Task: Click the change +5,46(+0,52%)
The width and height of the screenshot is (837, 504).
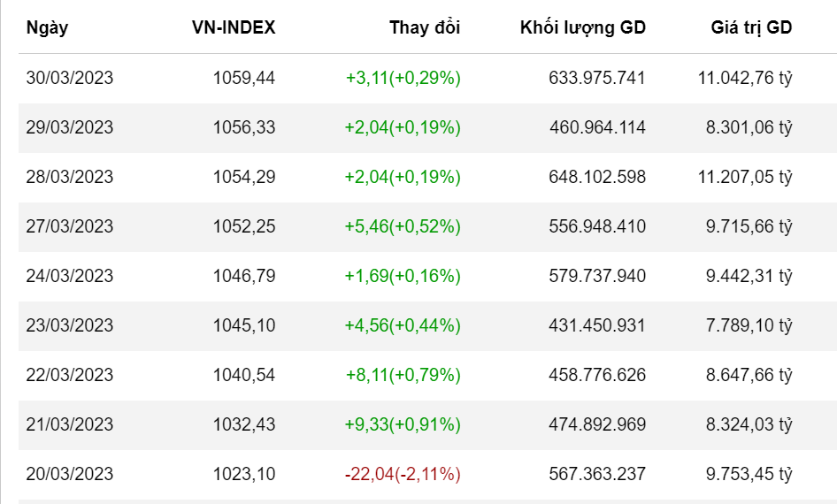Action: (x=403, y=226)
